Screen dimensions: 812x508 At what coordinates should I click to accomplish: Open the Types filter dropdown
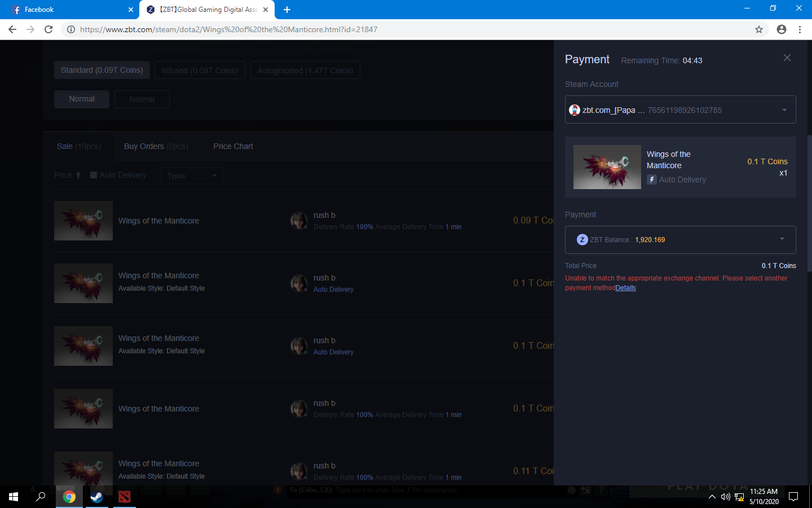coord(192,176)
